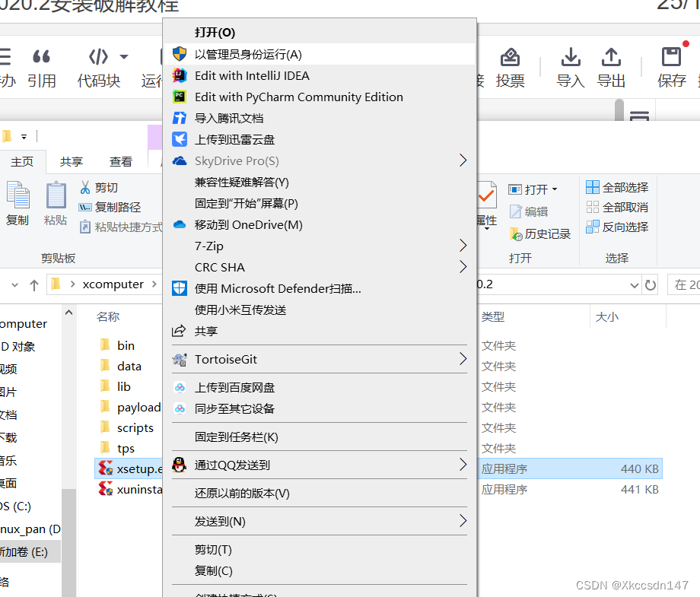Open the recent locations dropdown arrow
The image size is (700, 597).
point(14,284)
